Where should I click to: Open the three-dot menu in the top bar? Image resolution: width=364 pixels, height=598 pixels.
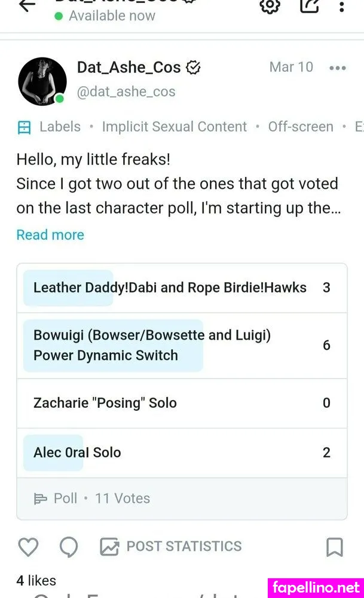(342, 7)
